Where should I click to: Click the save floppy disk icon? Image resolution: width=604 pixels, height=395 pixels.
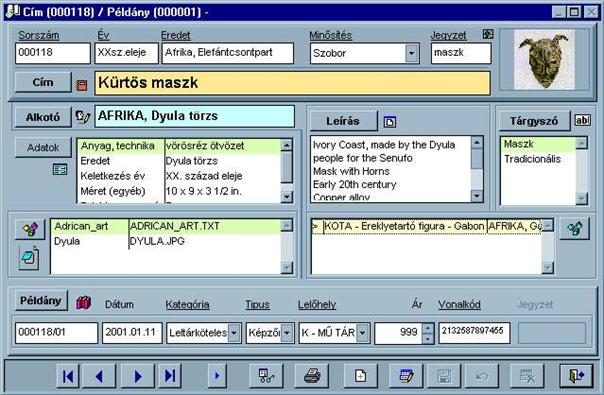click(x=444, y=376)
